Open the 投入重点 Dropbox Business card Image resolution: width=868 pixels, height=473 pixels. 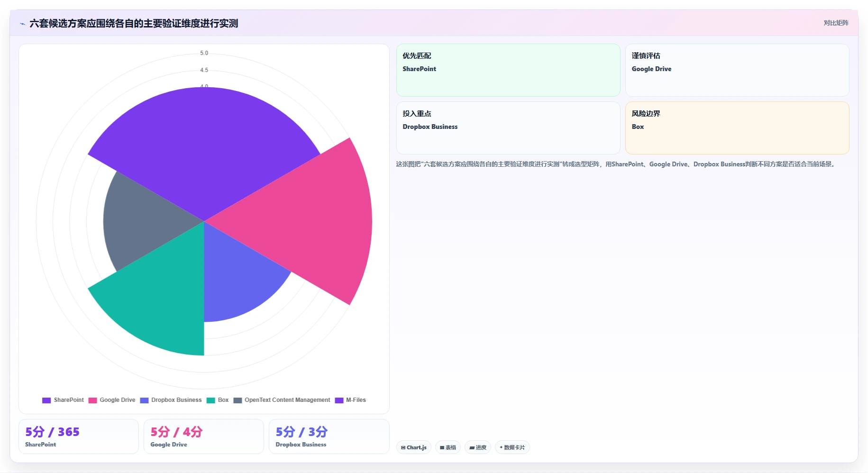pos(508,128)
